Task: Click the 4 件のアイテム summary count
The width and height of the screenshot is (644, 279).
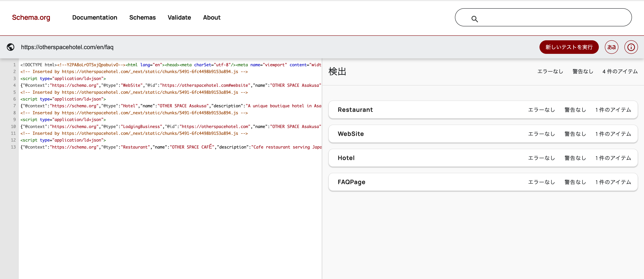Action: pyautogui.click(x=620, y=72)
